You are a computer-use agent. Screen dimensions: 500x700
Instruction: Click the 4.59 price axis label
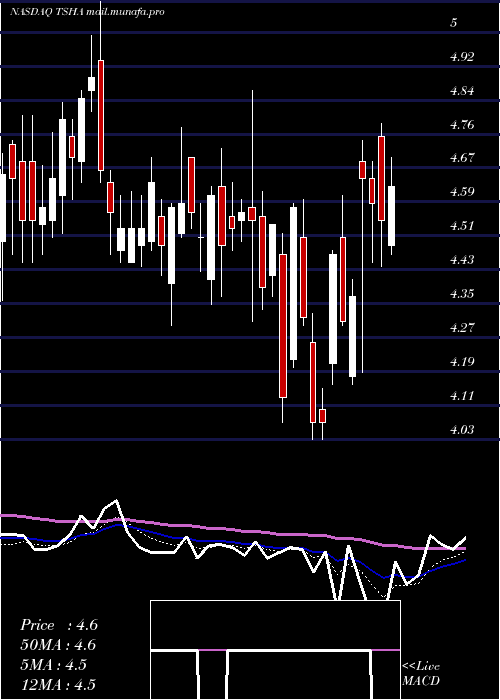click(461, 192)
